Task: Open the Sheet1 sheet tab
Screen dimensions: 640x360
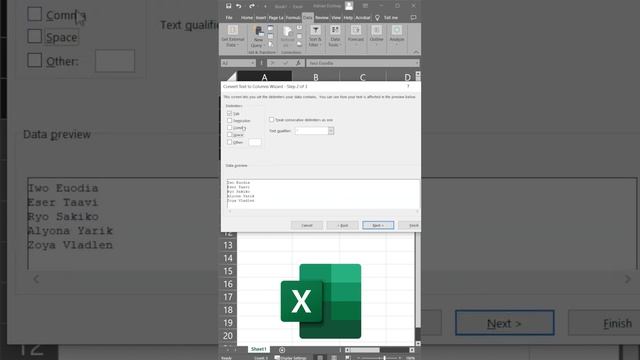Action: click(258, 349)
